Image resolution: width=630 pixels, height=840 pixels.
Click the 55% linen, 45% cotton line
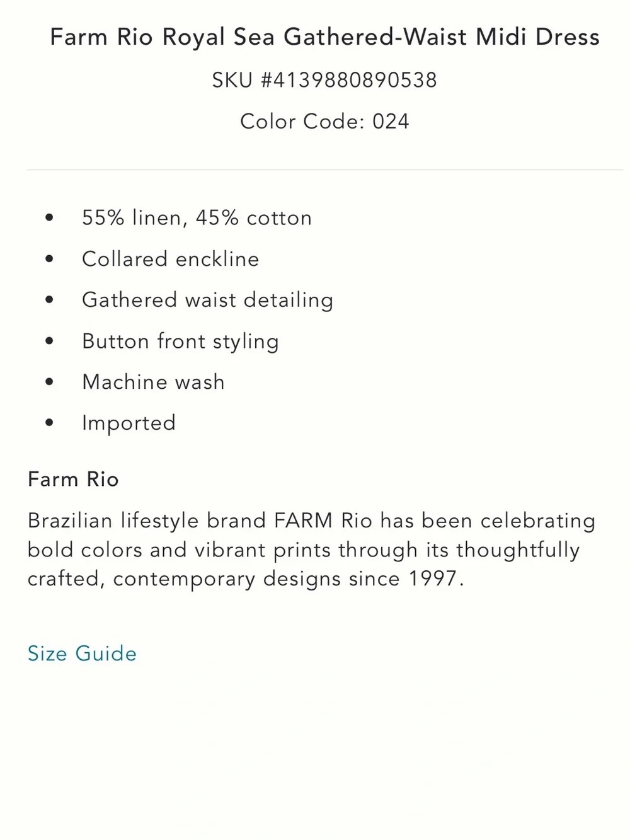(197, 218)
